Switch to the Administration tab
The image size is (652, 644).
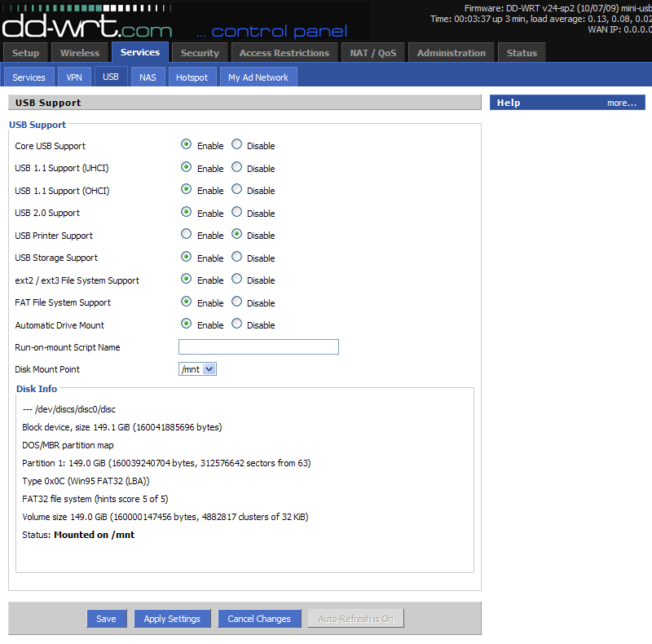coord(451,51)
